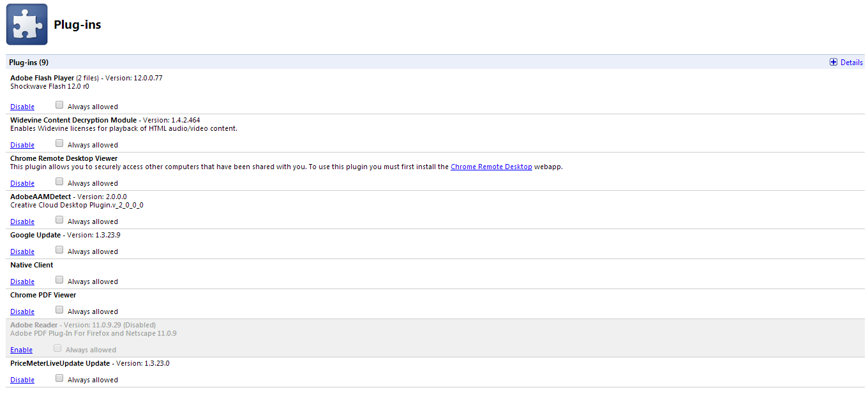The width and height of the screenshot is (868, 397).
Task: Check Always allowed for Chrome Remote Desktop Viewer
Action: (59, 182)
